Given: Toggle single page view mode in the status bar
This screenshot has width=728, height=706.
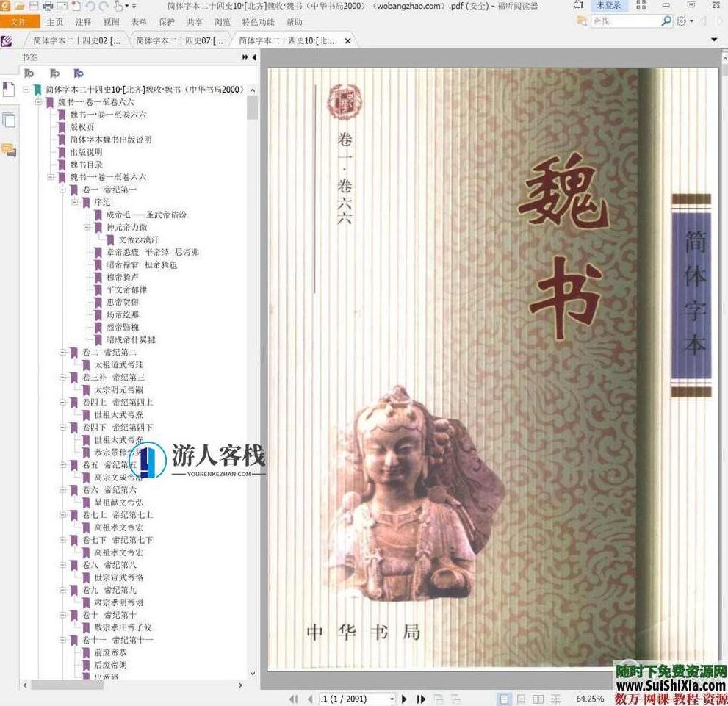Looking at the screenshot, I should click(504, 699).
